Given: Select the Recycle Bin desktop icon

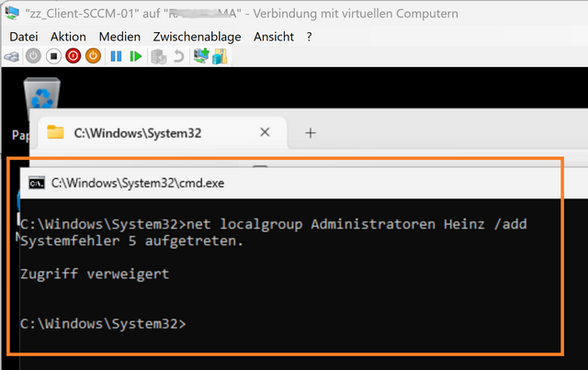Looking at the screenshot, I should pyautogui.click(x=41, y=94).
